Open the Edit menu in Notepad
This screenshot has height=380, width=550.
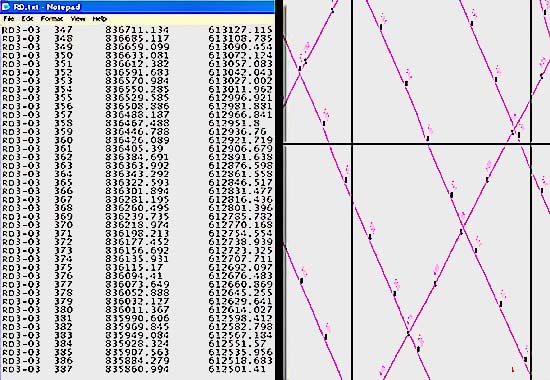pyautogui.click(x=27, y=19)
